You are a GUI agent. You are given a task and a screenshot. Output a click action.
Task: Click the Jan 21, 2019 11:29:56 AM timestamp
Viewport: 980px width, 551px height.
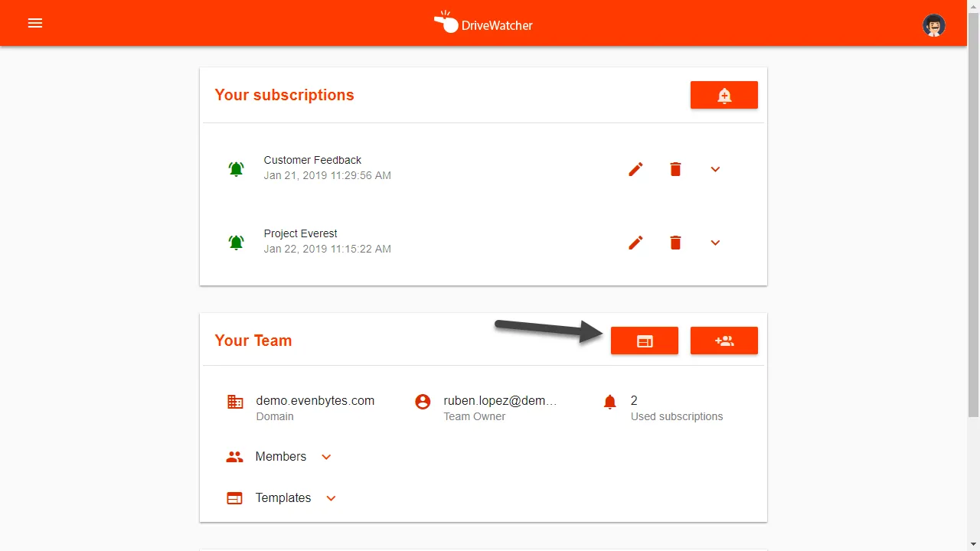[327, 175]
